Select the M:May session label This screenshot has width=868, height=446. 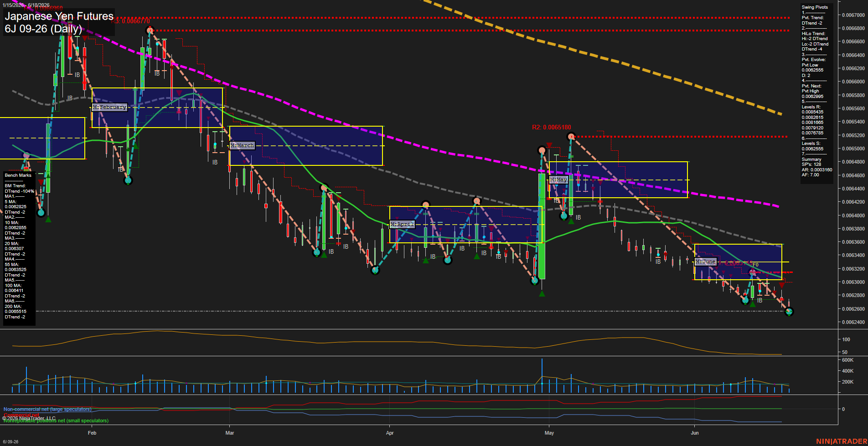pyautogui.click(x=558, y=179)
